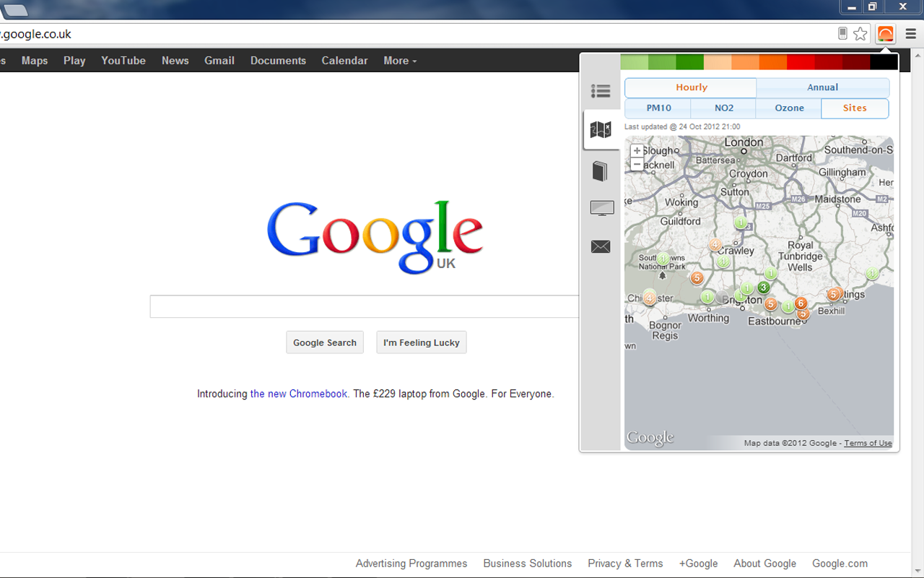
Task: Open the Chrome hamburger menu
Action: [911, 34]
